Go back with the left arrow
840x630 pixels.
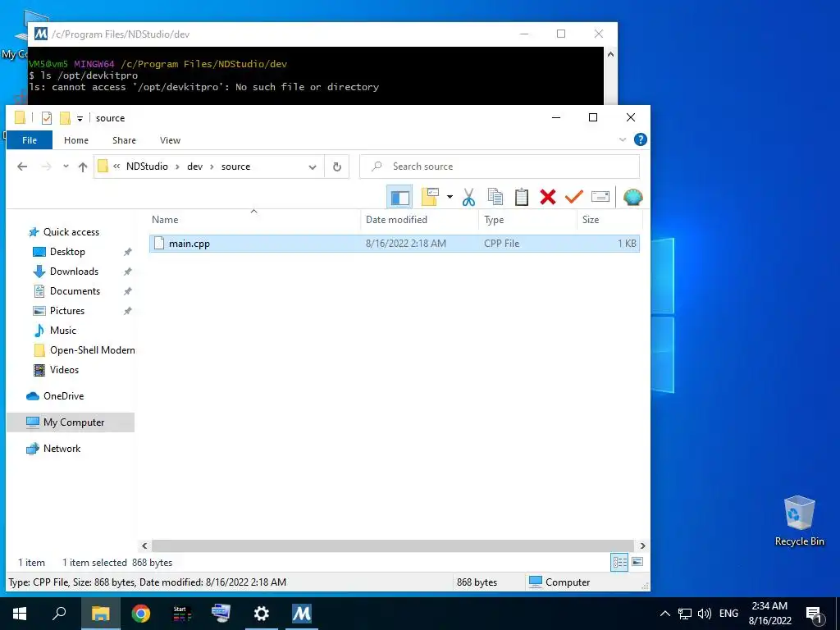[x=22, y=167]
